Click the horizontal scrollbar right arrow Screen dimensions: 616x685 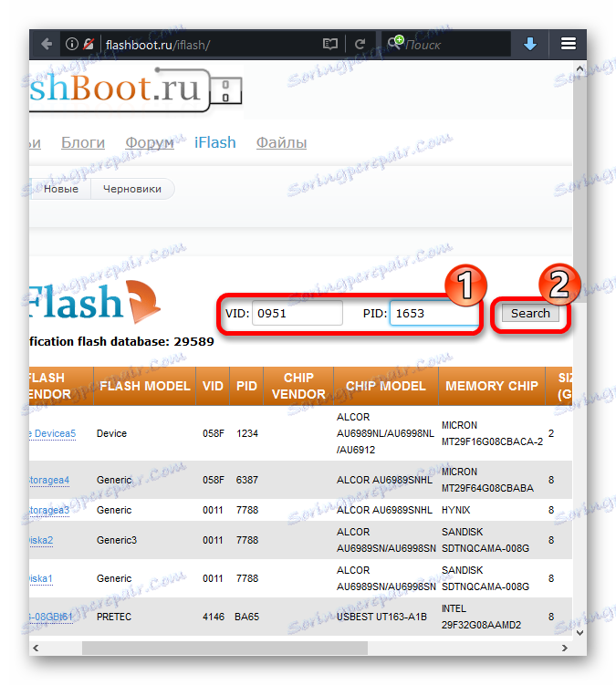565,649
